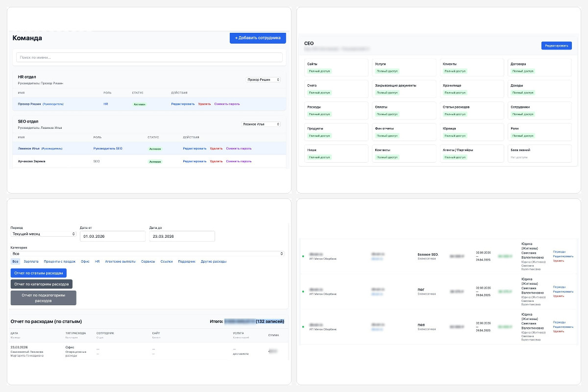Click "Отчет по категориям расходов" button
Screen dimensions: 588x392
42,284
